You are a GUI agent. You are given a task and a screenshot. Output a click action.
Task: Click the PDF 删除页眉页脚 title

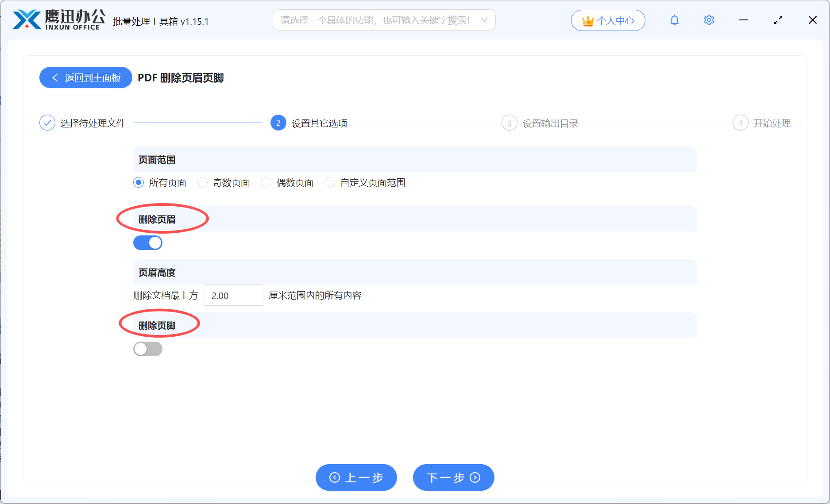tap(181, 78)
